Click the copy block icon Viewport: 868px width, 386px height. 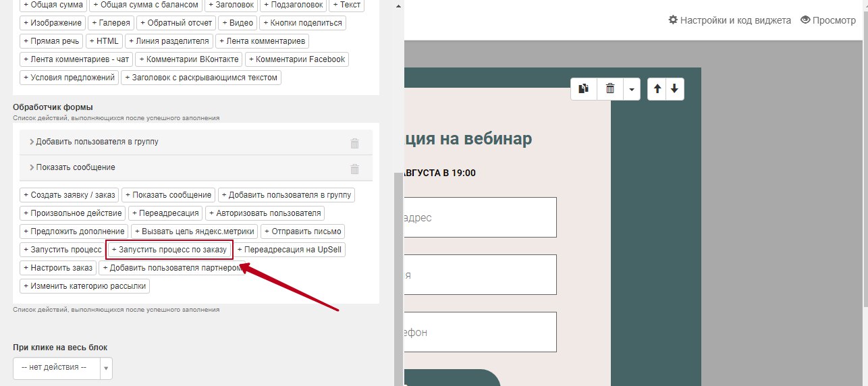tap(584, 89)
